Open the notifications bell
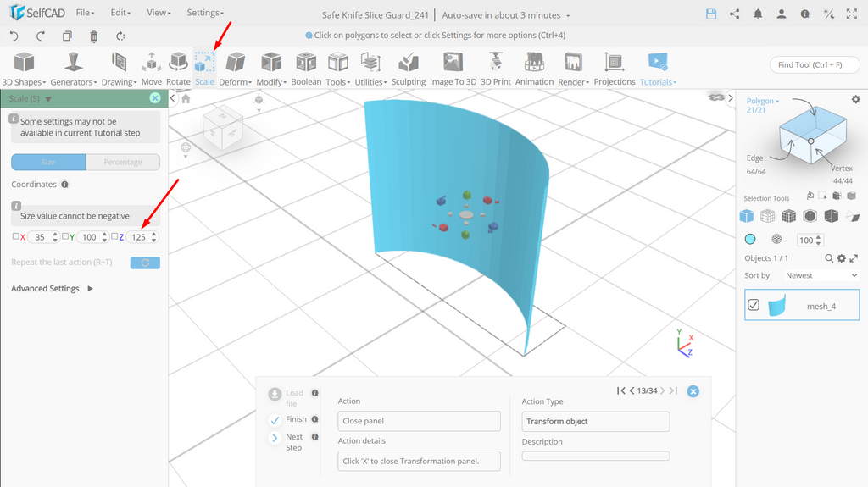Image resolution: width=868 pixels, height=487 pixels. pos(758,14)
